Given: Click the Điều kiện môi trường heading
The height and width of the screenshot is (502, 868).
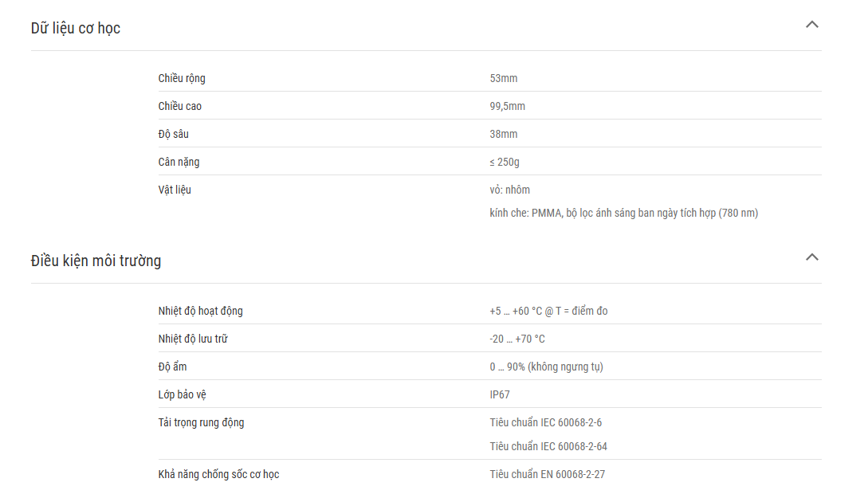Looking at the screenshot, I should (x=96, y=261).
